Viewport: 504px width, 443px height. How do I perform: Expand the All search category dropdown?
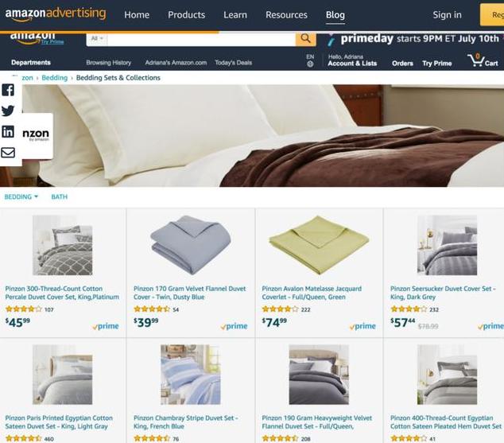coord(97,39)
